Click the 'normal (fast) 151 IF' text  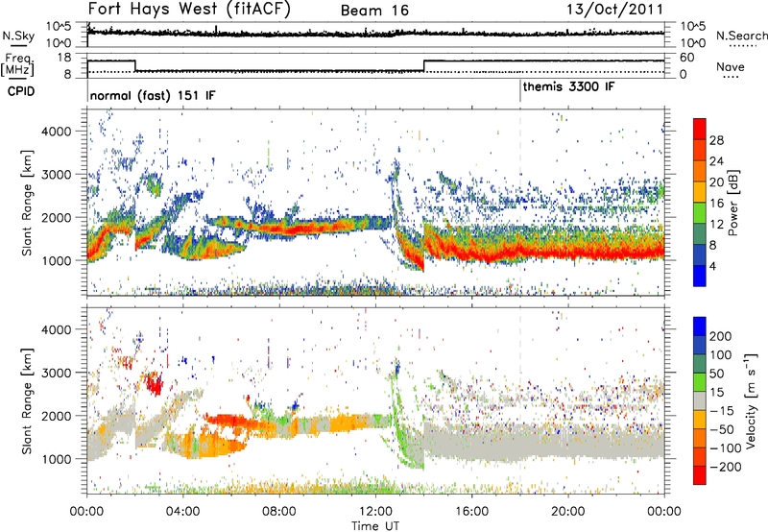[x=153, y=95]
